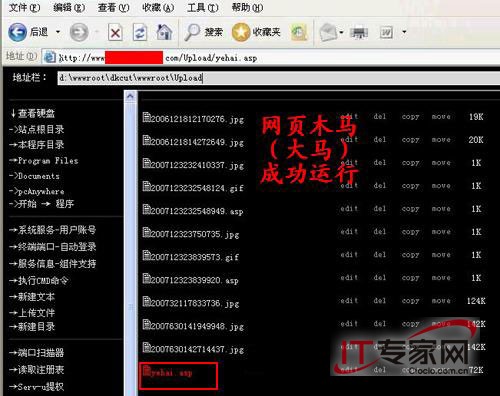Screen dimensions: 500x396
Task: Open Serv-u提权 sidebar link
Action: (x=36, y=387)
